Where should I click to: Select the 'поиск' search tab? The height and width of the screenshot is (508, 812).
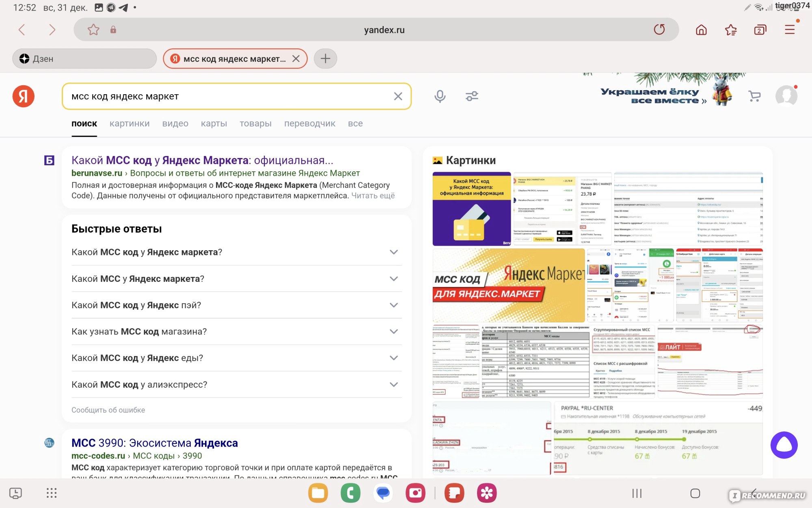pyautogui.click(x=84, y=123)
